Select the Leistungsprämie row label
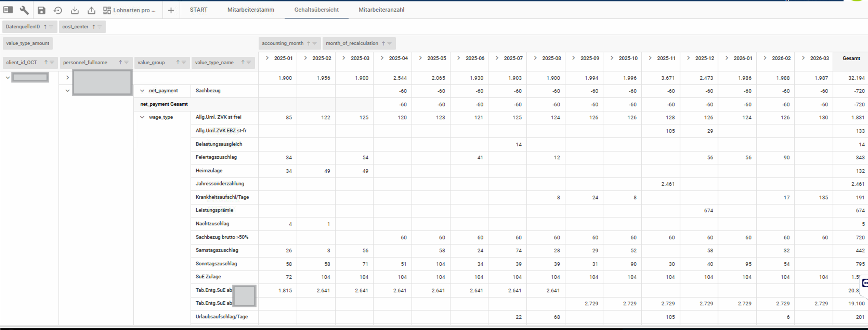The height and width of the screenshot is (330, 868). click(x=214, y=210)
